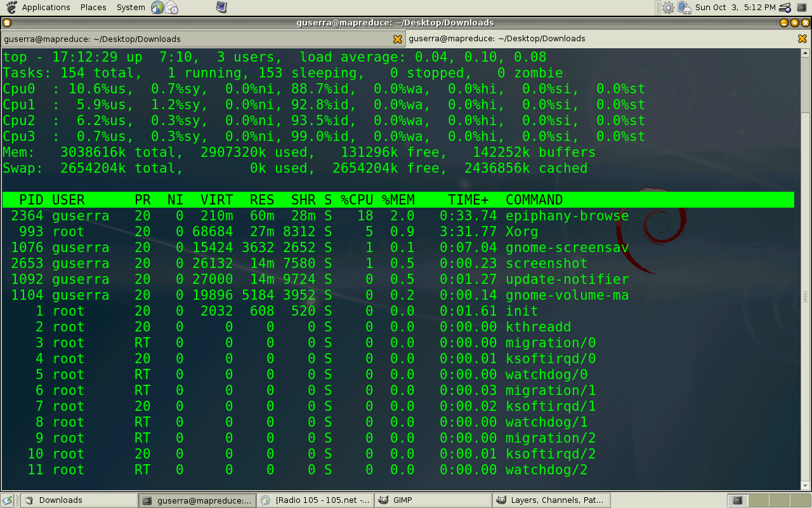This screenshot has height=508, width=812.
Task: Close the second terminal tab
Action: click(x=802, y=39)
